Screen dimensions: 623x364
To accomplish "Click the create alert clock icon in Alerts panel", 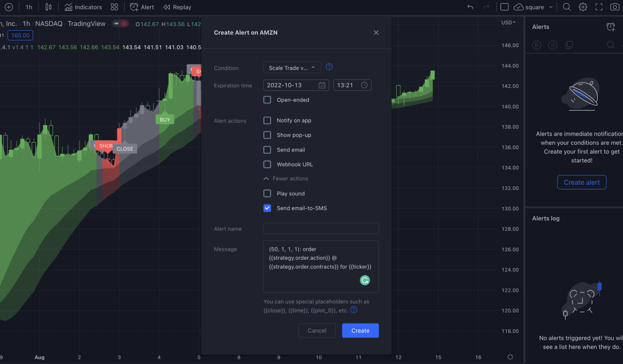I will [x=611, y=27].
